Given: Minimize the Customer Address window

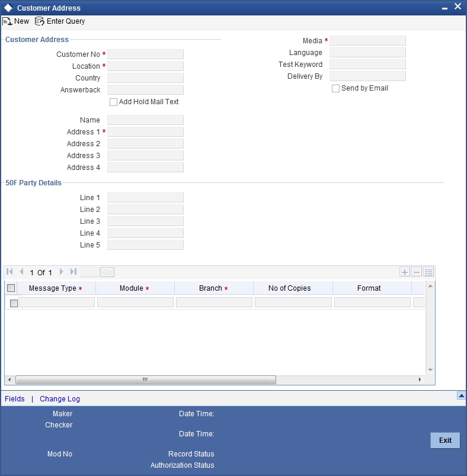Looking at the screenshot, I should point(444,9).
